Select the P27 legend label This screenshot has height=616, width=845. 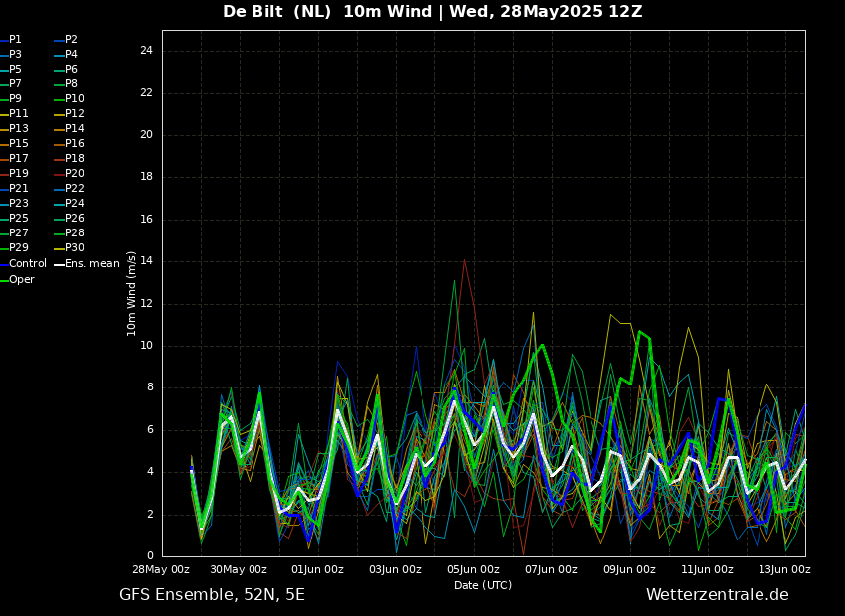(x=19, y=233)
